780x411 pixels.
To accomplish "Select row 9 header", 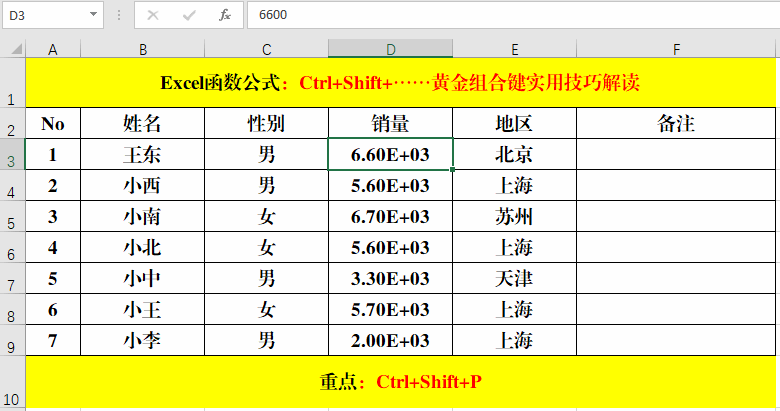I will coord(12,340).
